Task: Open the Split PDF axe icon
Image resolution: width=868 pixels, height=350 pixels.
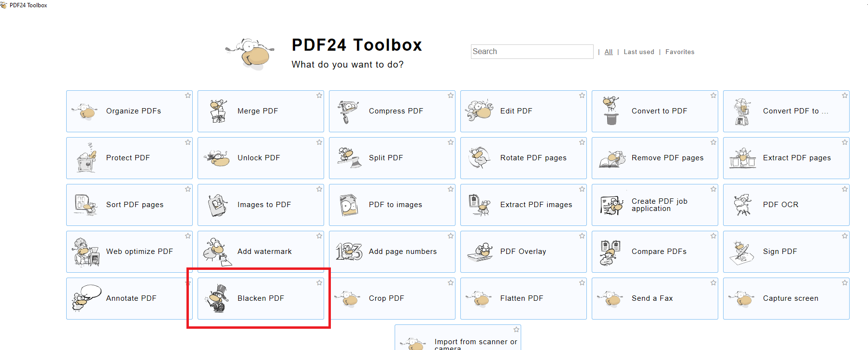Action: (349, 158)
